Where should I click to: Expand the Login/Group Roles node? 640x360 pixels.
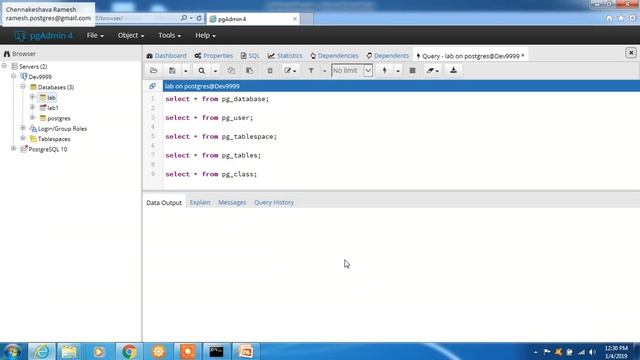[23, 128]
